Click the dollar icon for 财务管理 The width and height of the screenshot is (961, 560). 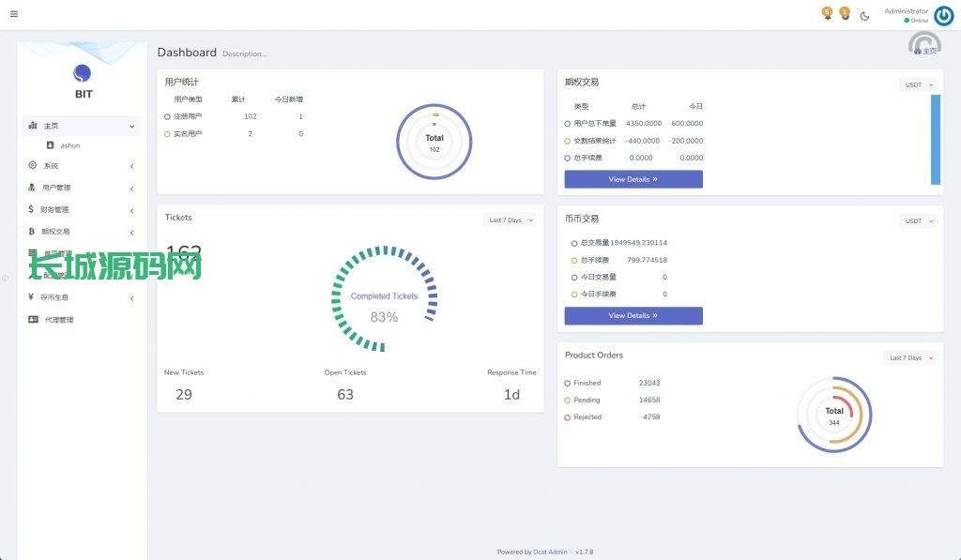(31, 209)
